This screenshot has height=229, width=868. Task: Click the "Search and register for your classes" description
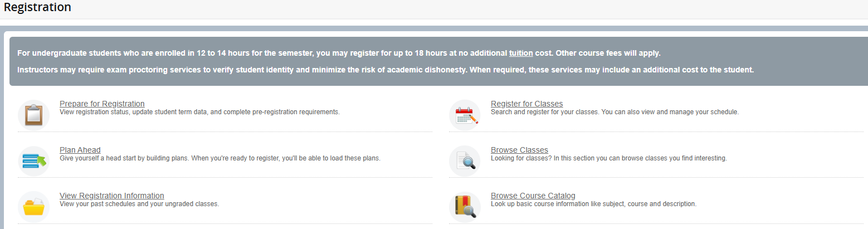[615, 112]
